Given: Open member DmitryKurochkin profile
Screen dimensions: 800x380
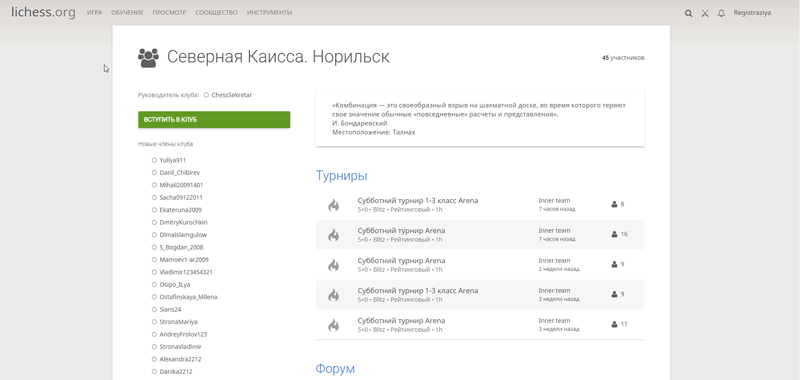Looking at the screenshot, I should 183,222.
